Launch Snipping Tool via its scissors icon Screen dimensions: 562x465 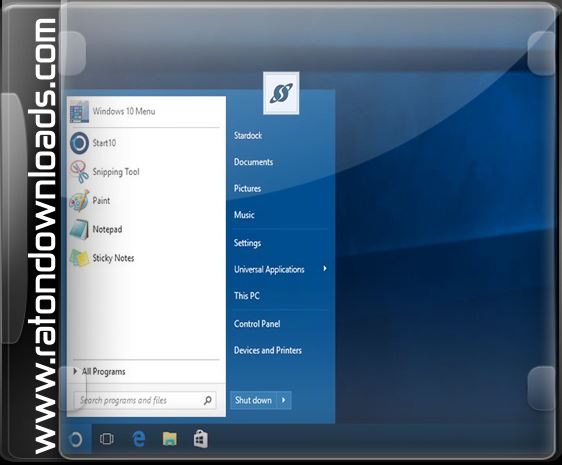(79, 172)
